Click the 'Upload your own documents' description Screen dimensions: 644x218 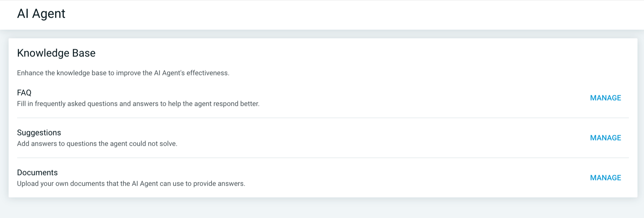pyautogui.click(x=131, y=184)
